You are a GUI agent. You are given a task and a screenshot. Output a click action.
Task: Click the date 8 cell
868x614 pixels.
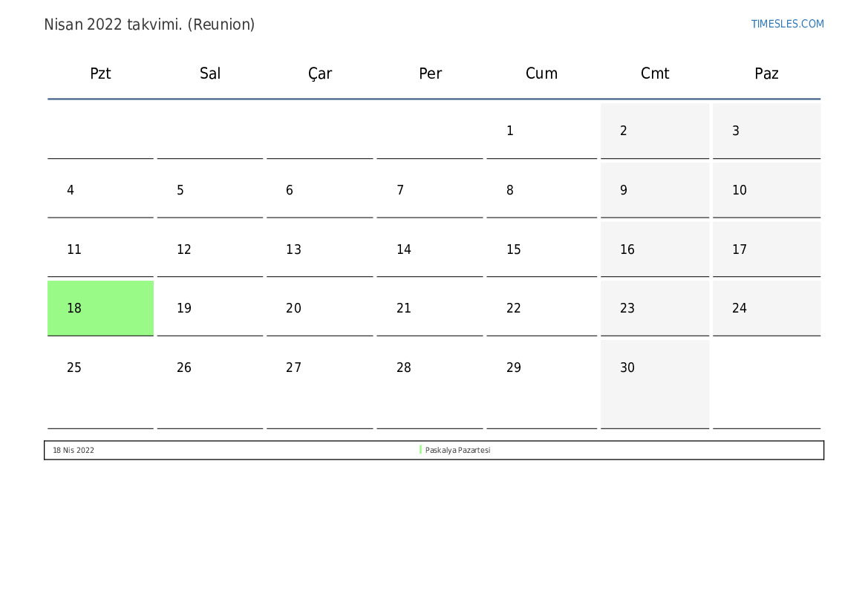(542, 190)
